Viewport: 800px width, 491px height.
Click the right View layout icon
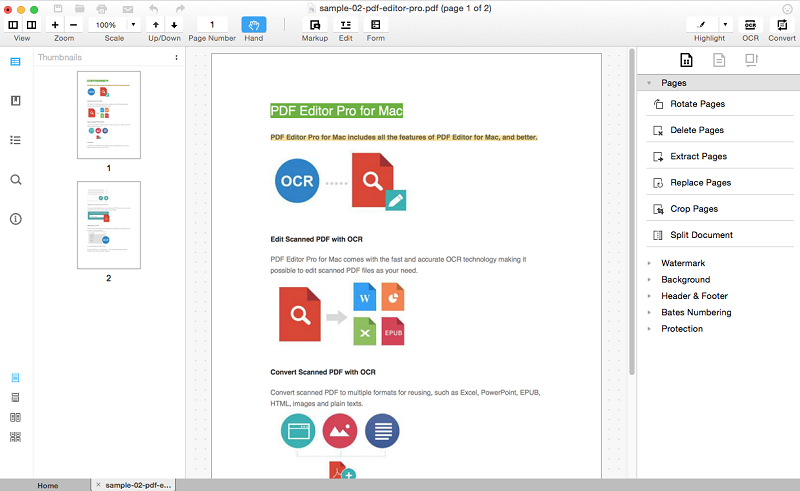[x=32, y=24]
